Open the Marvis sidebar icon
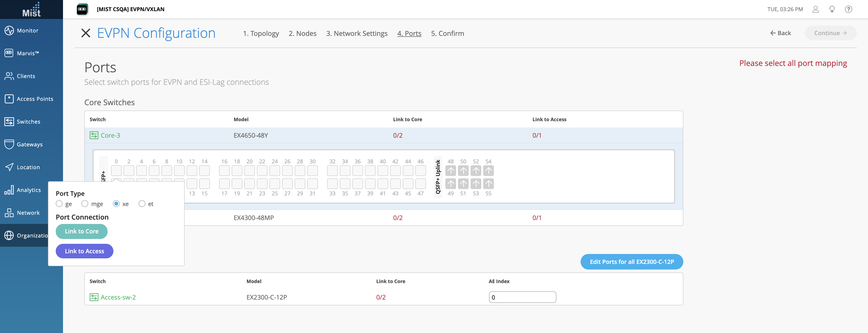 [9, 53]
